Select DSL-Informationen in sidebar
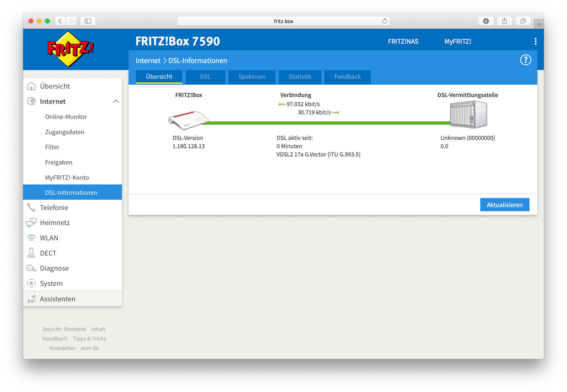567x392 pixels. pyautogui.click(x=72, y=192)
